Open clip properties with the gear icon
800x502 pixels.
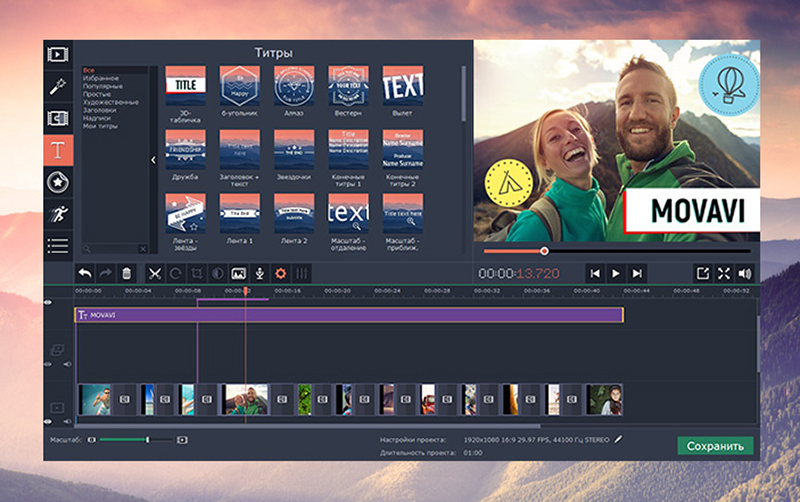(x=280, y=273)
